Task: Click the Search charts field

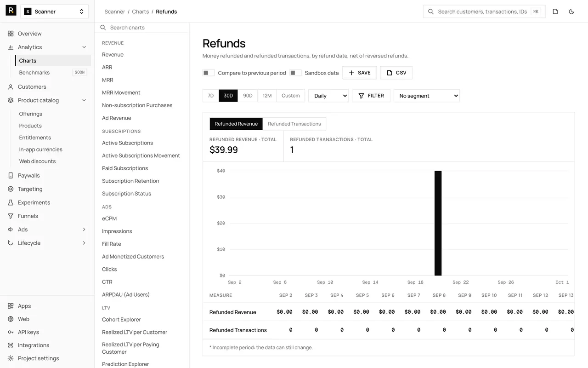Action: (x=142, y=28)
